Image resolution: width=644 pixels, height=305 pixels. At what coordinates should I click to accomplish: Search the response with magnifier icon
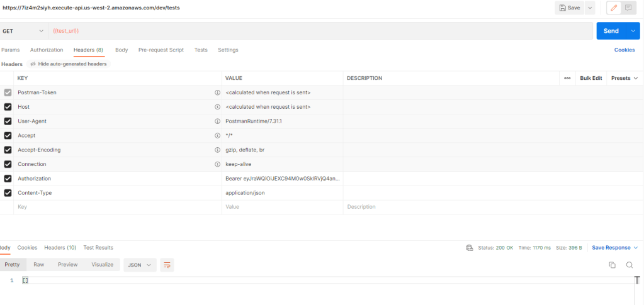[630, 265]
